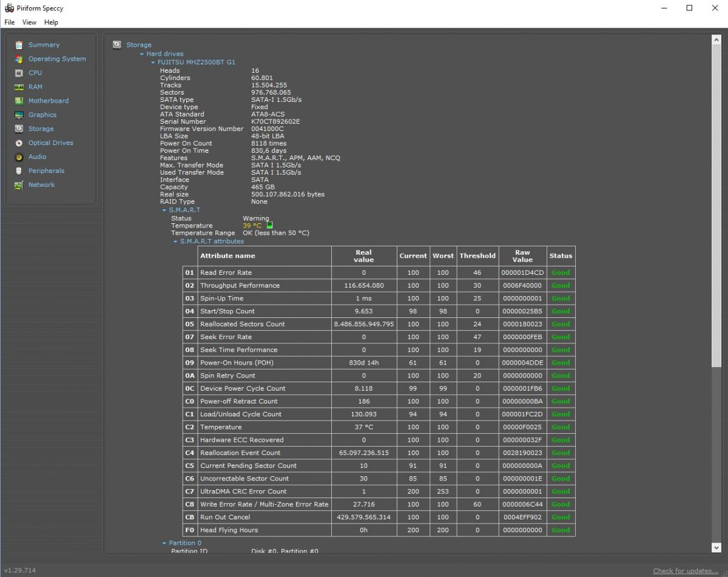Click the Network icon in sidebar
The image size is (728, 577).
pyautogui.click(x=19, y=184)
